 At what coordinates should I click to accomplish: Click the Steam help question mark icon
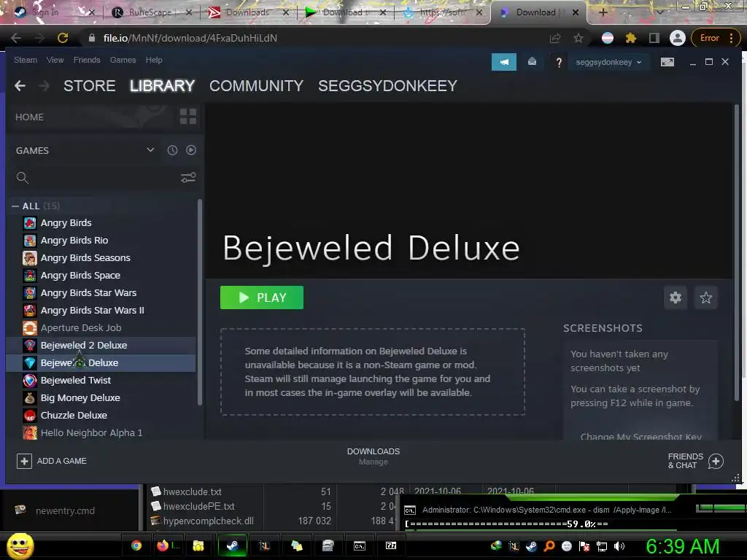tap(559, 63)
